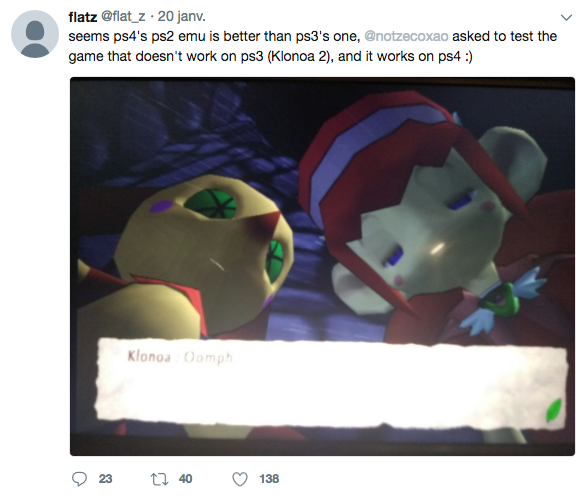This screenshot has height=497, width=586.
Task: Retweet using the retweet arrows icon
Action: point(159,479)
